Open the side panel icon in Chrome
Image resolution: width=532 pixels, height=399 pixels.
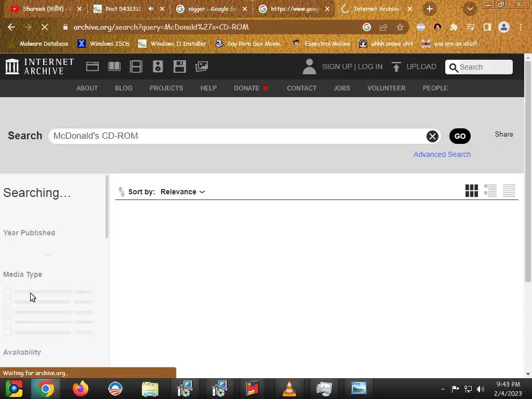(x=487, y=27)
